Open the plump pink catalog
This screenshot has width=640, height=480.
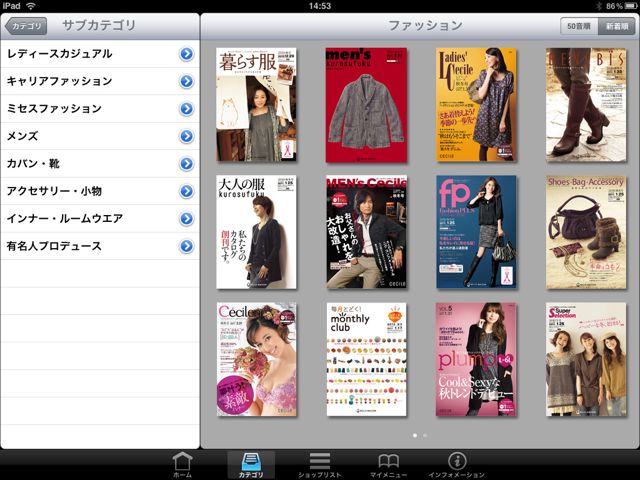tap(476, 360)
